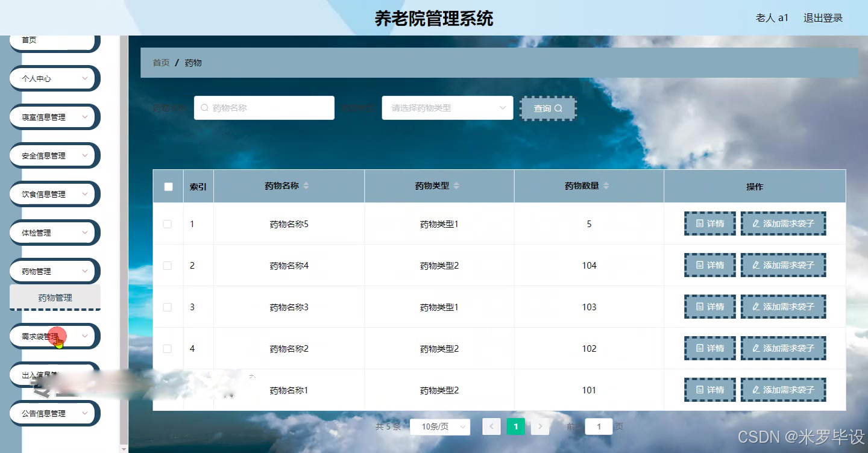The image size is (868, 453).
Task: Click the sort arrows on 药物数量 column header
Action: [605, 186]
